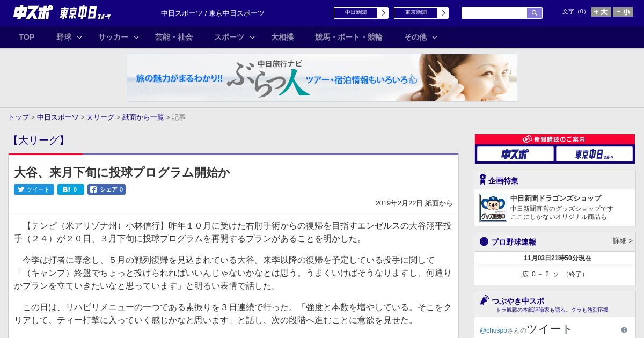Go to 中日スポーツ breadcrumb link

[x=58, y=117]
